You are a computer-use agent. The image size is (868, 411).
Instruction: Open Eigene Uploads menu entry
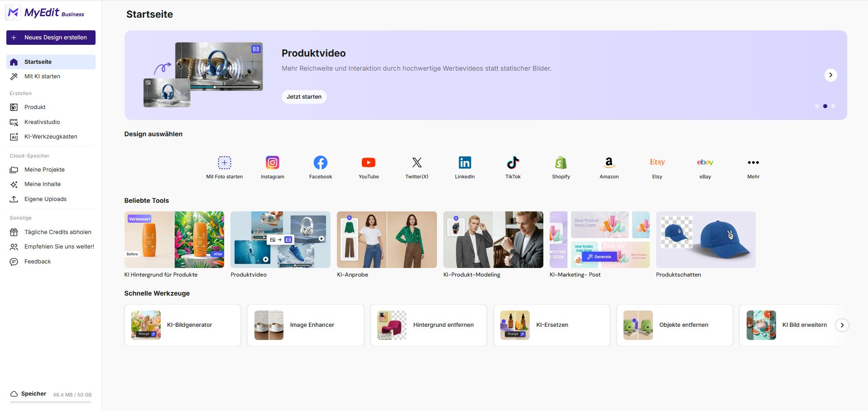[x=51, y=199]
